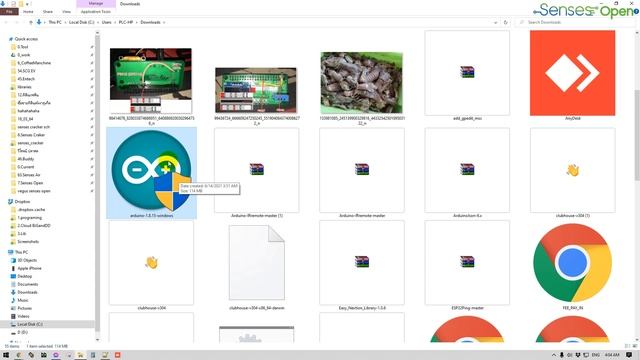Open the wired circuit board photo thumbnail
The image size is (640, 360).
(x=256, y=90)
